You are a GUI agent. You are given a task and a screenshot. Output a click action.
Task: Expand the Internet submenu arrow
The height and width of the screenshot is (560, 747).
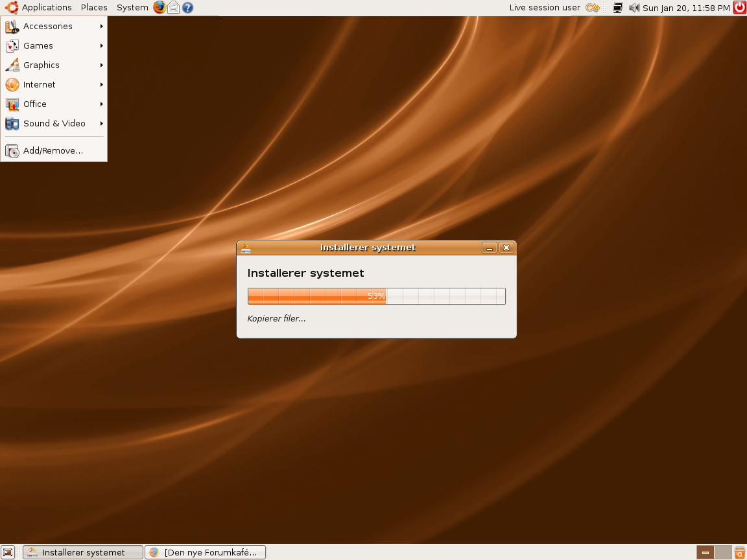pos(101,85)
